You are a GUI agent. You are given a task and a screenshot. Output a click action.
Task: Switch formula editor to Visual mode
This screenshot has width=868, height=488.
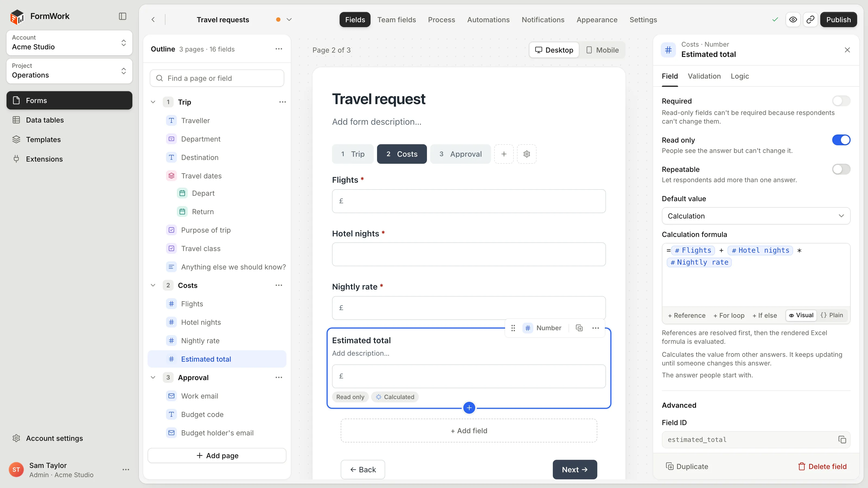(x=801, y=315)
